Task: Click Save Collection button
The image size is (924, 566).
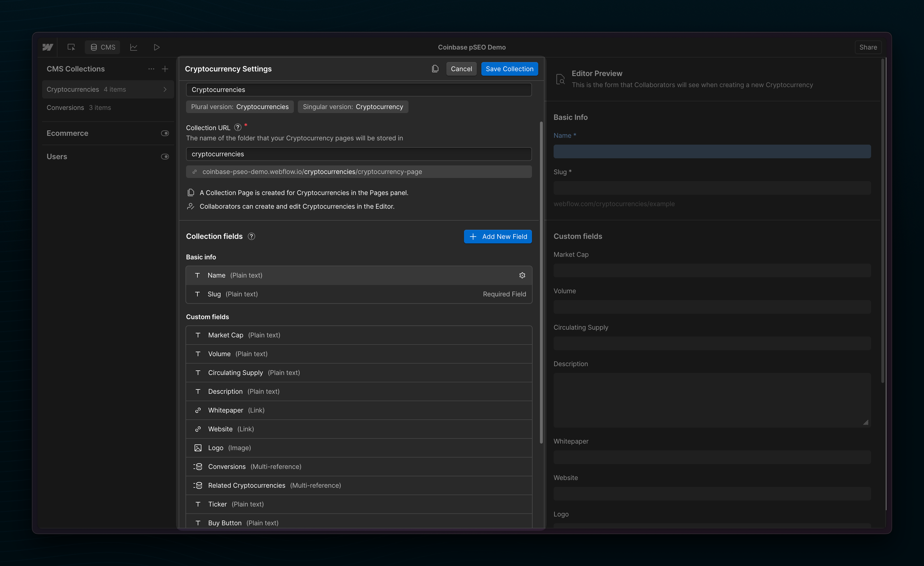Action: (510, 69)
